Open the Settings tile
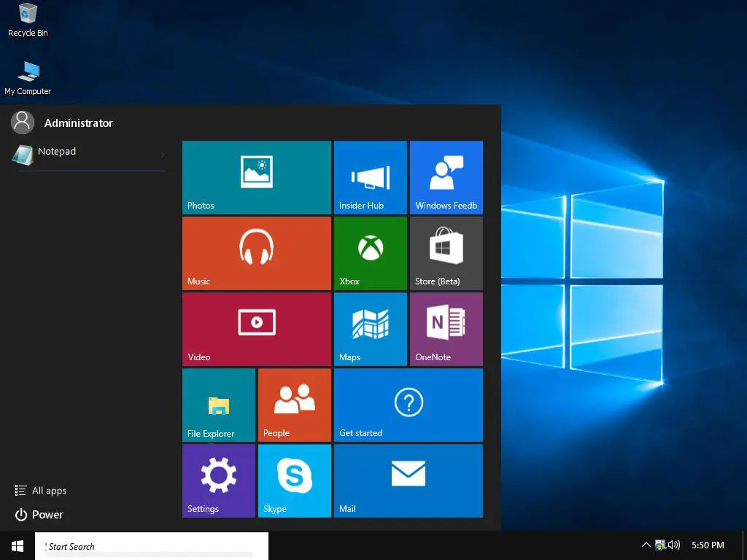Image resolution: width=747 pixels, height=560 pixels. click(219, 481)
